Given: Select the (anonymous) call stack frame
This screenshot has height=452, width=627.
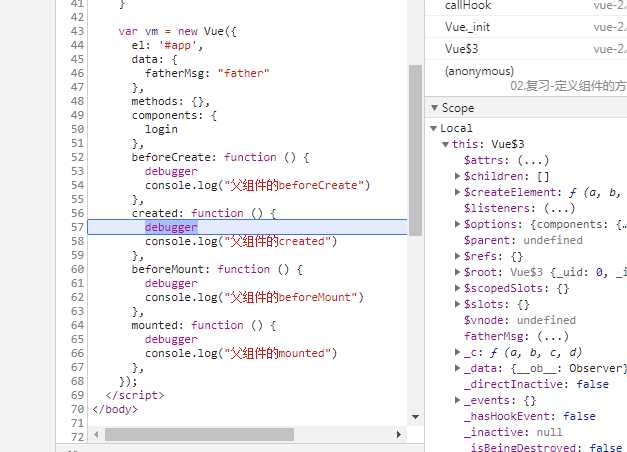Looking at the screenshot, I should (526, 76).
